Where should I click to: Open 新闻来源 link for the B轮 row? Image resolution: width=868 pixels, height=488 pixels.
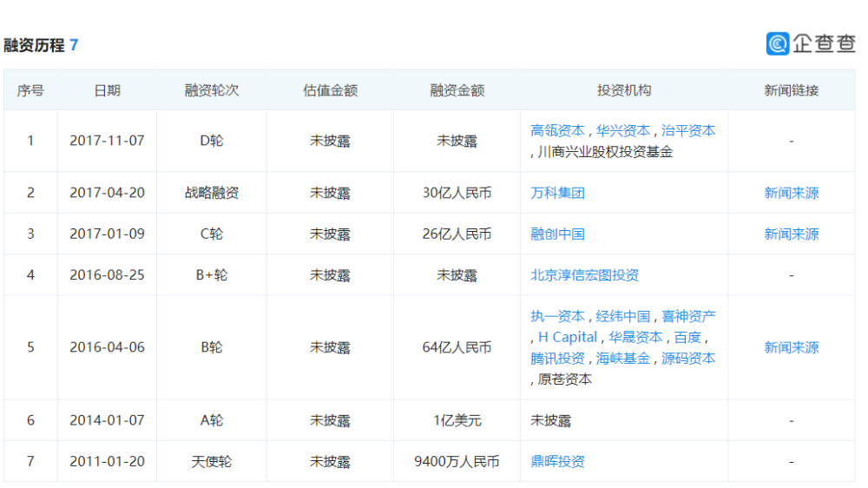tap(791, 347)
